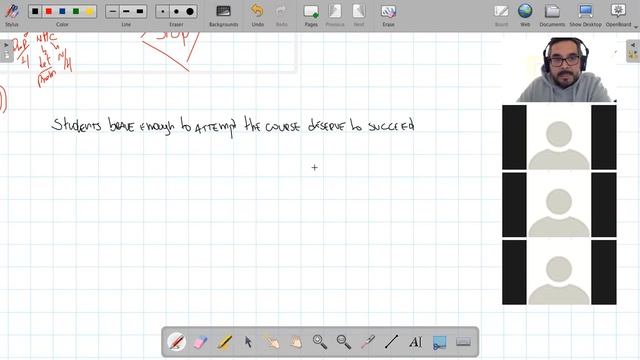Select the black pen color

tap(35, 11)
